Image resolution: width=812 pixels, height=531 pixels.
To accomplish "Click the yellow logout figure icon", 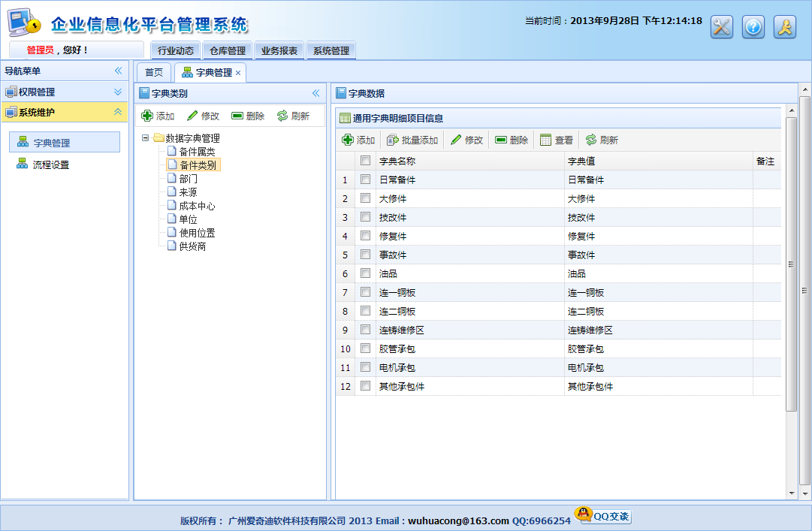I will [784, 27].
